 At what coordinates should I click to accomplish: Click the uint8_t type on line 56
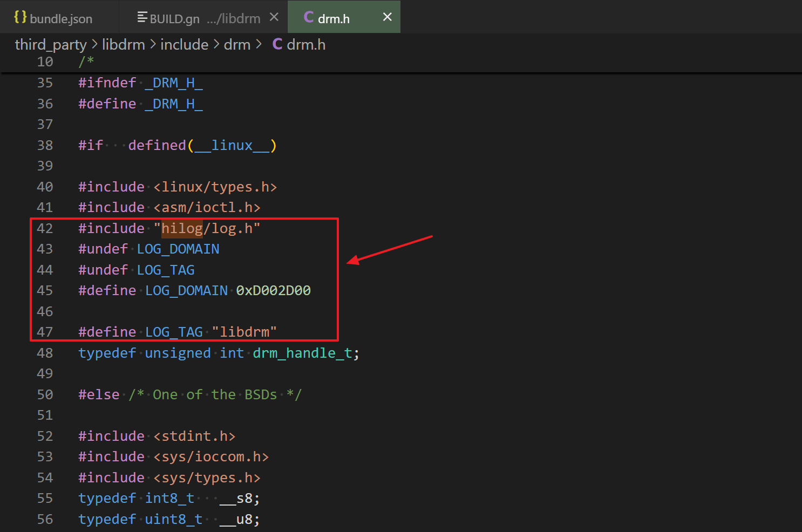click(x=174, y=520)
